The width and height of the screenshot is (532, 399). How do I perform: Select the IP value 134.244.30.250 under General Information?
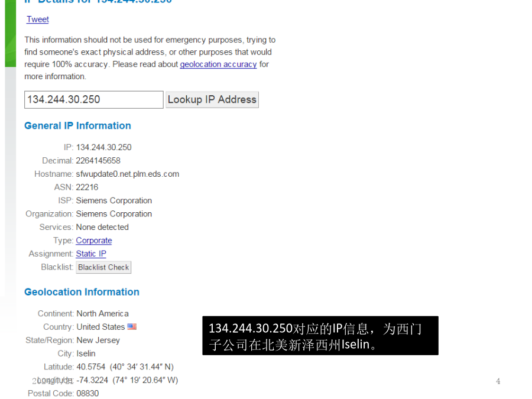pyautogui.click(x=104, y=147)
